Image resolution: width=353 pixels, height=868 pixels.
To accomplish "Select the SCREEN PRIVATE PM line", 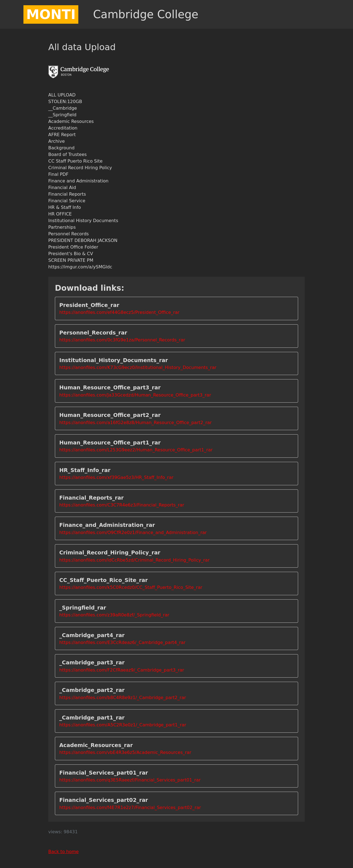I will (71, 260).
